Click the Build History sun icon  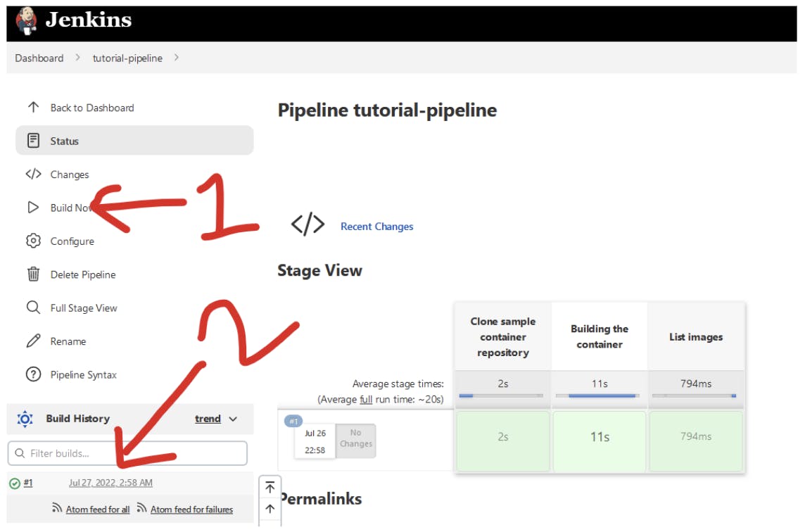coord(25,419)
